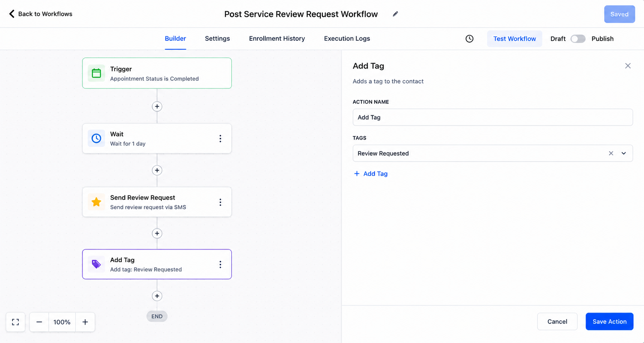Click the + Add Tag link
The height and width of the screenshot is (343, 644).
[371, 174]
